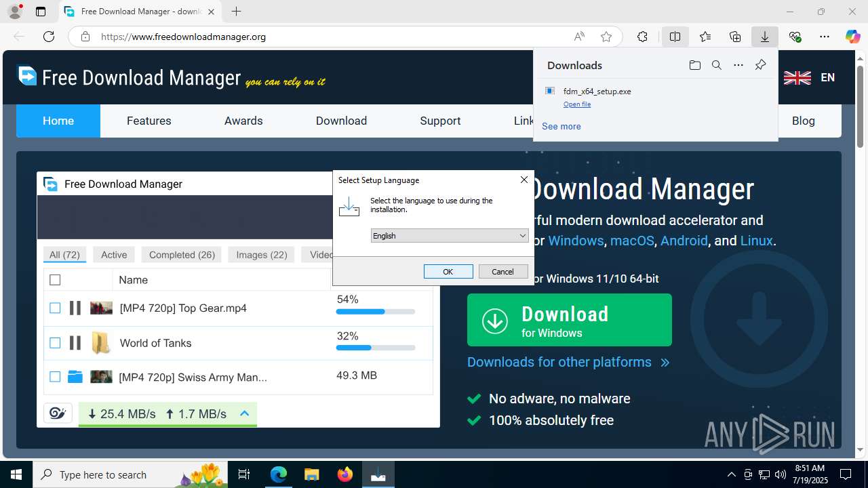The width and height of the screenshot is (868, 488).
Task: Select the Download menu item
Action: click(341, 121)
